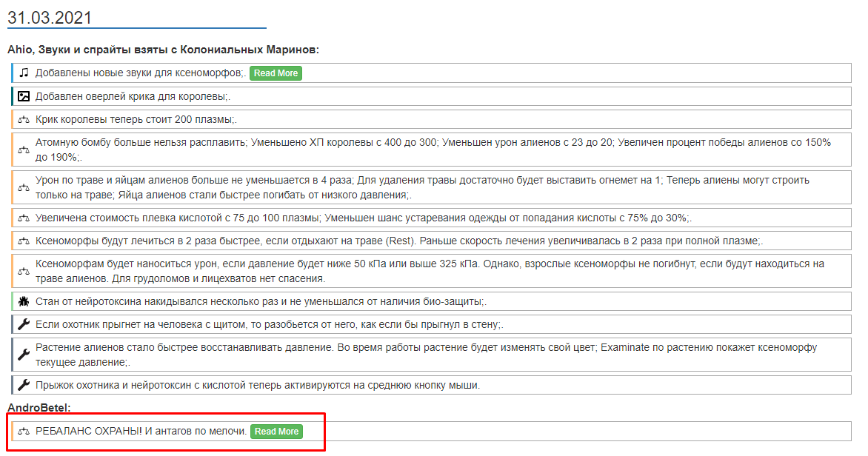Click the 31.03.2021 date heading
The image size is (868, 456).
pos(50,18)
